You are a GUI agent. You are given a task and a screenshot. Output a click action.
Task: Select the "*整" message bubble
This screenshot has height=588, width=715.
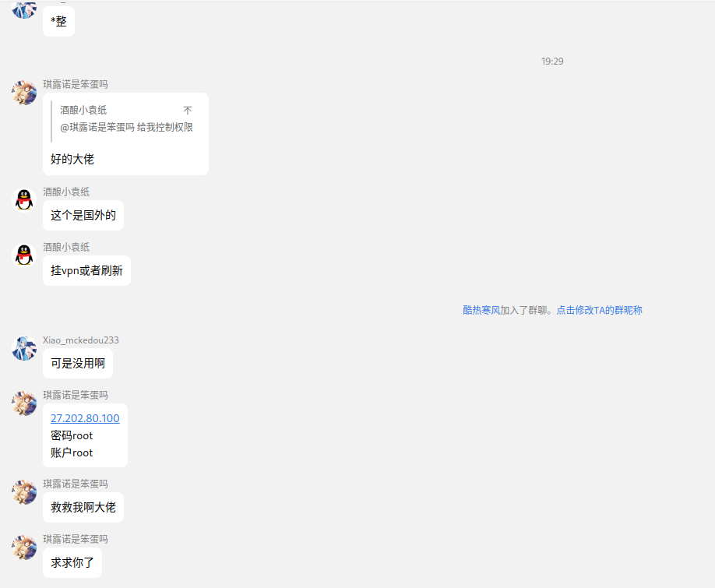(x=58, y=21)
